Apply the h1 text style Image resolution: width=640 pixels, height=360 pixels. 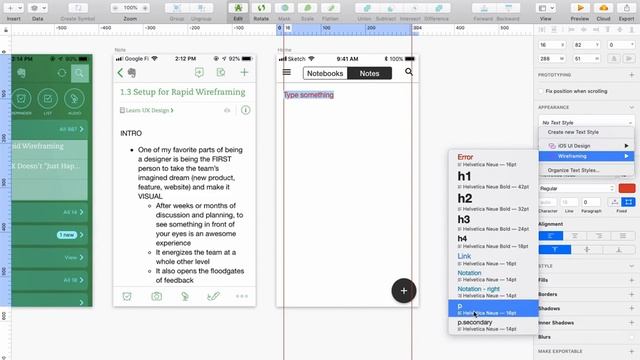pyautogui.click(x=493, y=180)
